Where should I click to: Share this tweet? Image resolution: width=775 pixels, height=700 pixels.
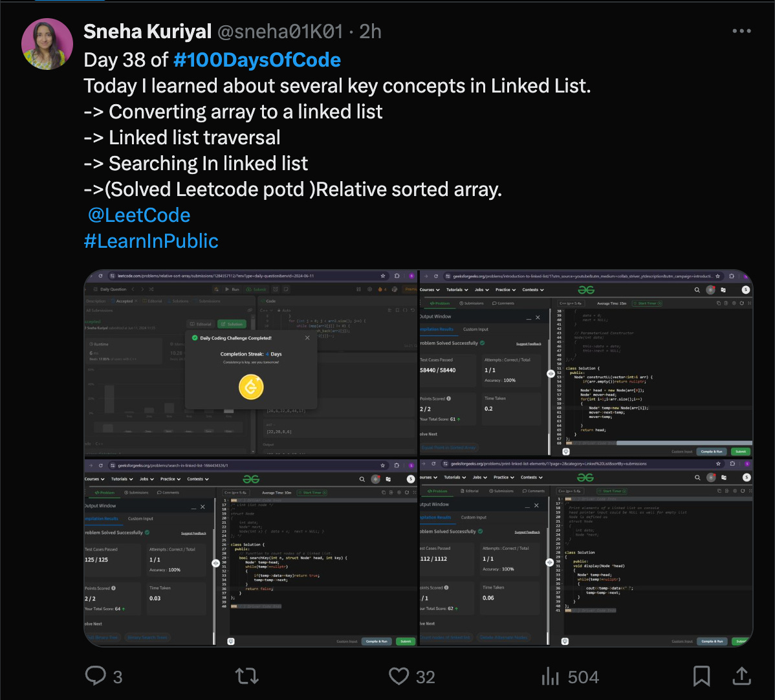click(741, 676)
